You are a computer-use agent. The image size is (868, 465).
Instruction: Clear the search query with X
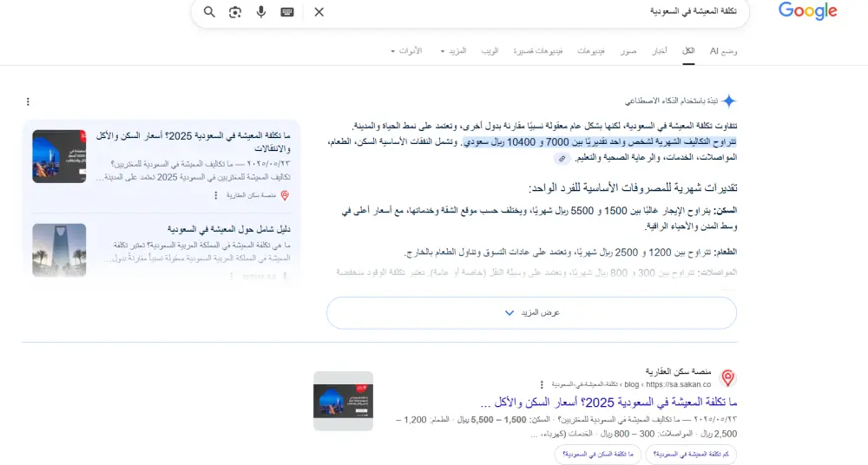click(319, 11)
